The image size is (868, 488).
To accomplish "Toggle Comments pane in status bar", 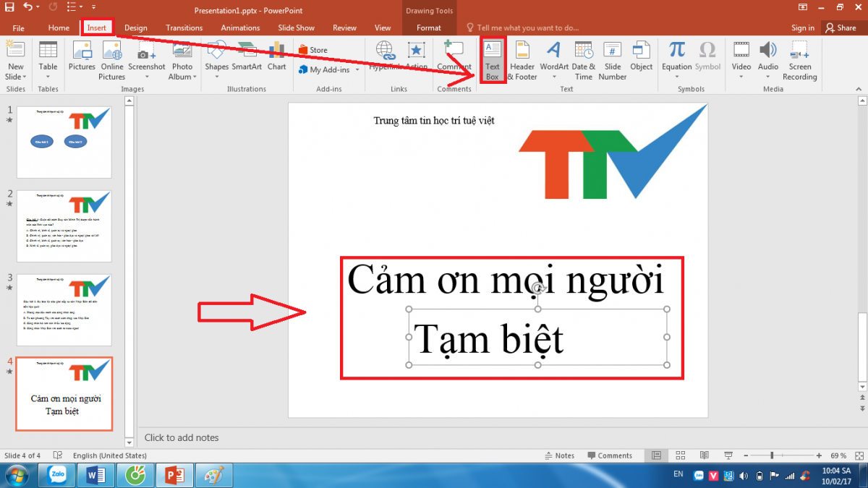I will [609, 455].
